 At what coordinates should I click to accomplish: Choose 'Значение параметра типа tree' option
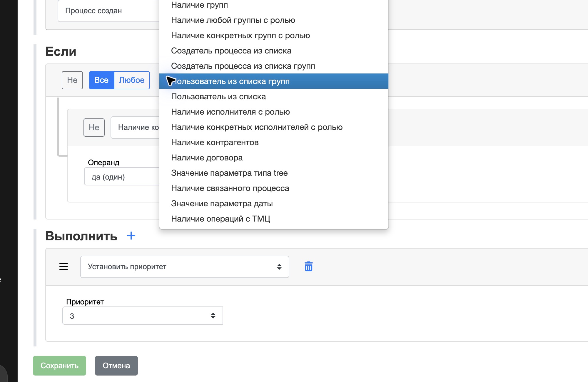274,173
